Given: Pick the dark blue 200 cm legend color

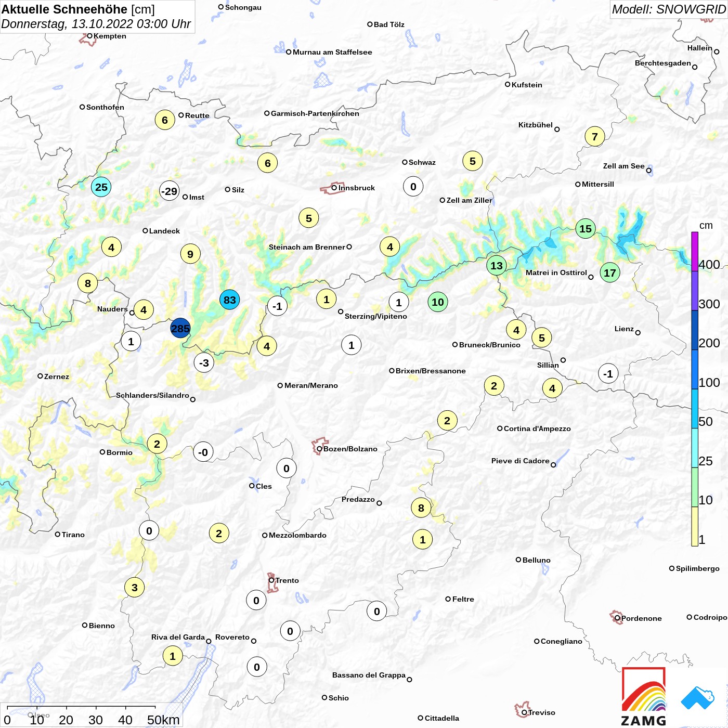Looking at the screenshot, I should coord(694,330).
